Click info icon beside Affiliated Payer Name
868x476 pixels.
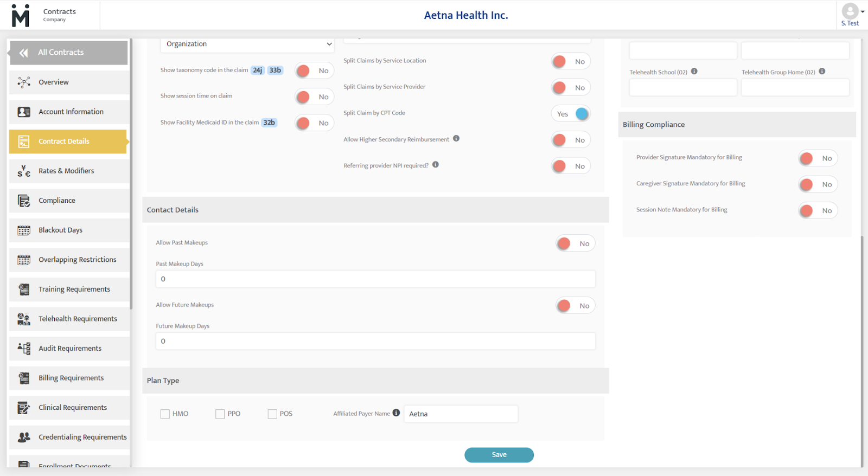click(x=397, y=413)
